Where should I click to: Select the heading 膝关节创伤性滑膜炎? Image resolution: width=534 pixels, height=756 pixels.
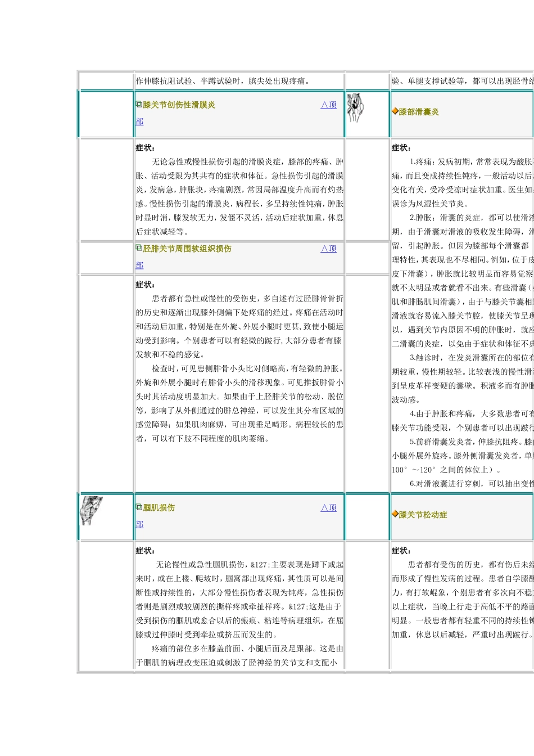179,105
